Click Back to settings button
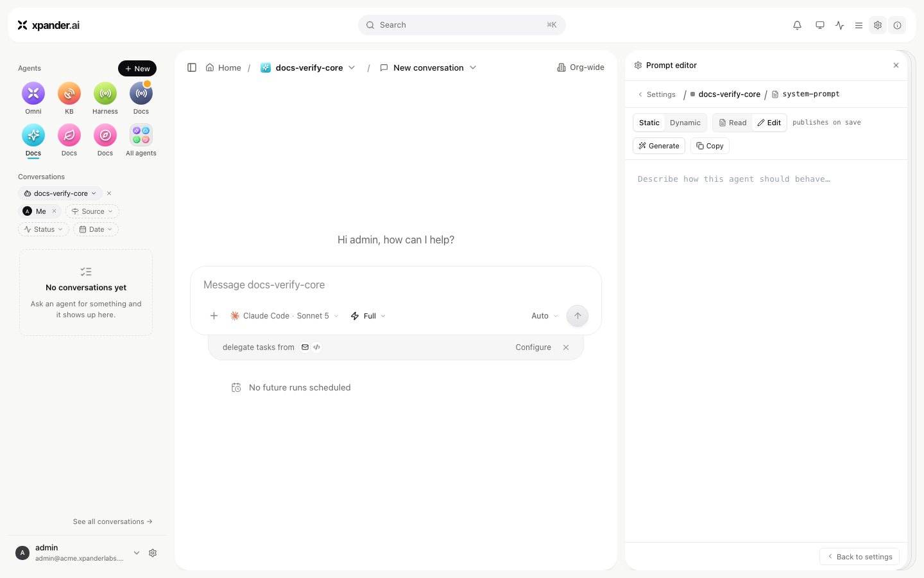 860,557
